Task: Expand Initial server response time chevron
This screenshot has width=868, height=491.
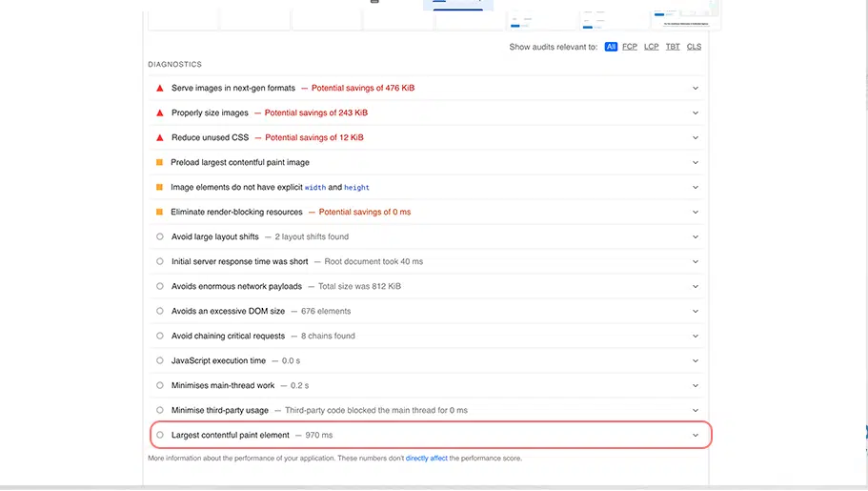Action: pyautogui.click(x=696, y=261)
